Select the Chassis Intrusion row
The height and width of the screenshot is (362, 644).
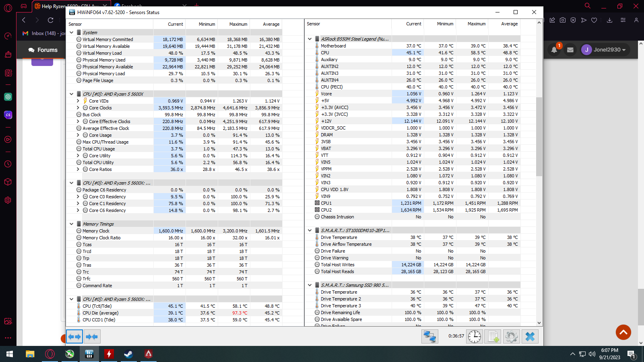click(x=413, y=217)
